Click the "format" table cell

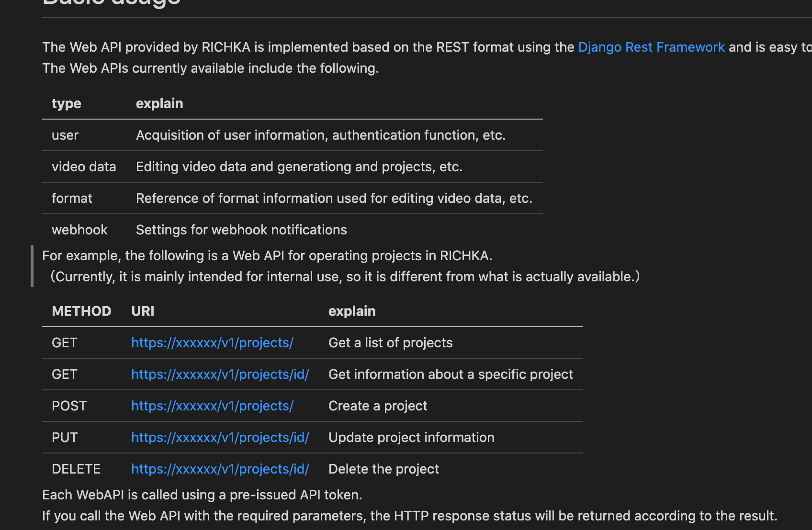click(x=72, y=198)
